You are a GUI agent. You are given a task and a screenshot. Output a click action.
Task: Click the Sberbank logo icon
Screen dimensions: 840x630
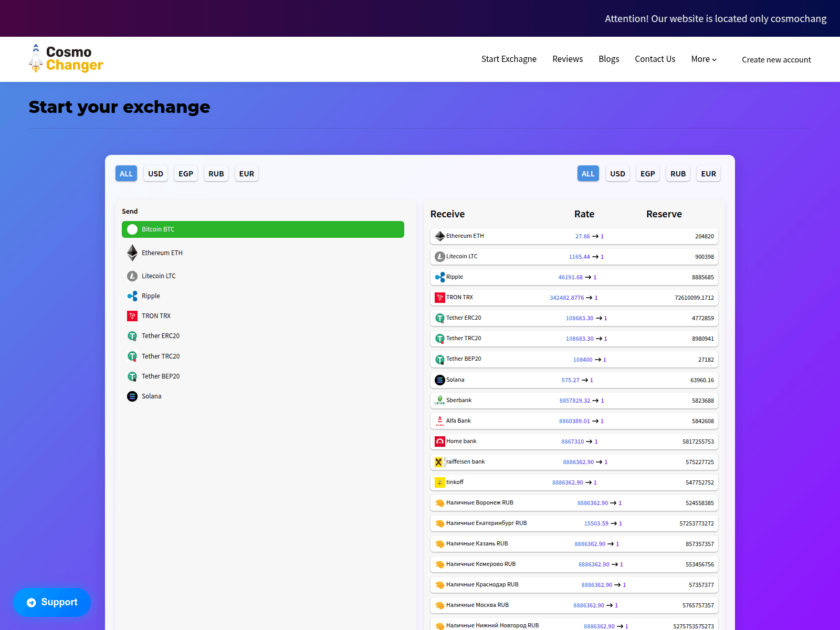(x=440, y=401)
